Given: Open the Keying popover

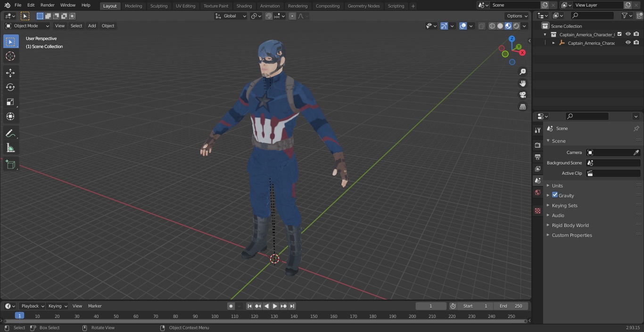Looking at the screenshot, I should click(x=57, y=306).
